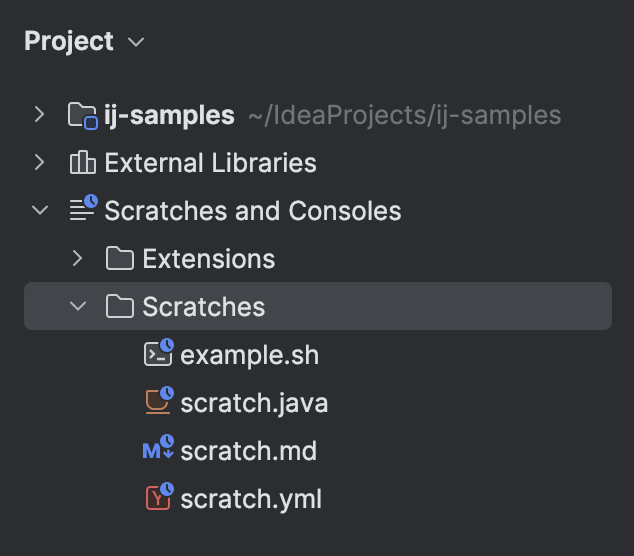This screenshot has width=634, height=556.
Task: Select scratch.md file name
Action: (x=248, y=451)
